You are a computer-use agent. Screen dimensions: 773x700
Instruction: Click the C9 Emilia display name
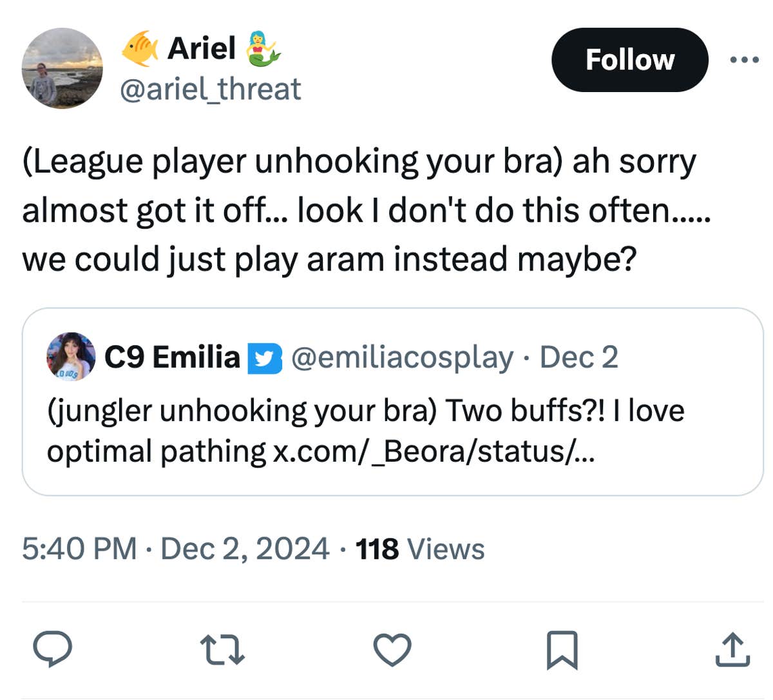point(172,357)
